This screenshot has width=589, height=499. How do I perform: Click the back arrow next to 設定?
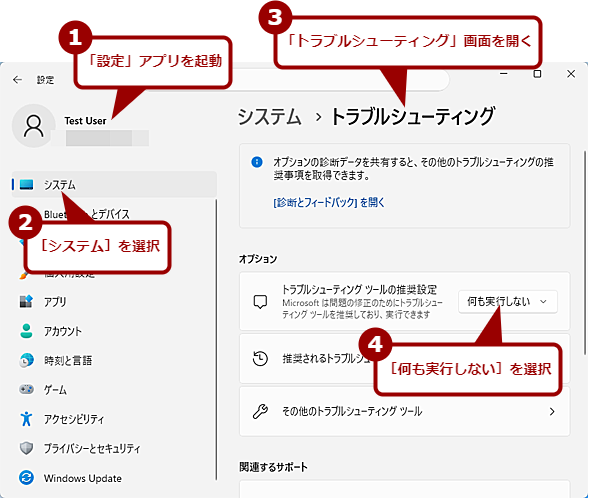pos(17,80)
